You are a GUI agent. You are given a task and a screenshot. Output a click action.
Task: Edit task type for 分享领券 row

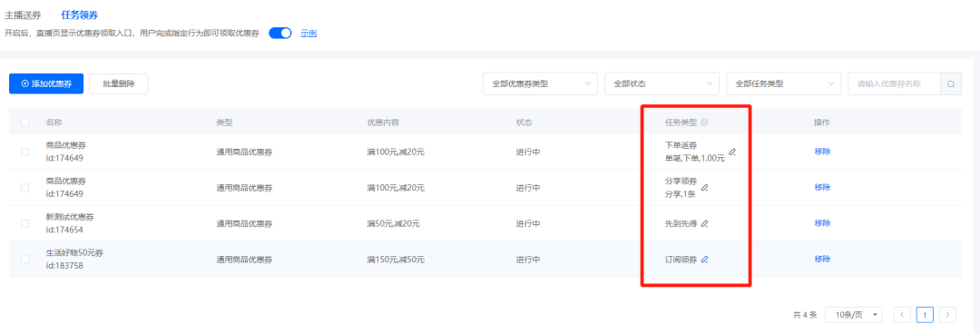pos(704,188)
